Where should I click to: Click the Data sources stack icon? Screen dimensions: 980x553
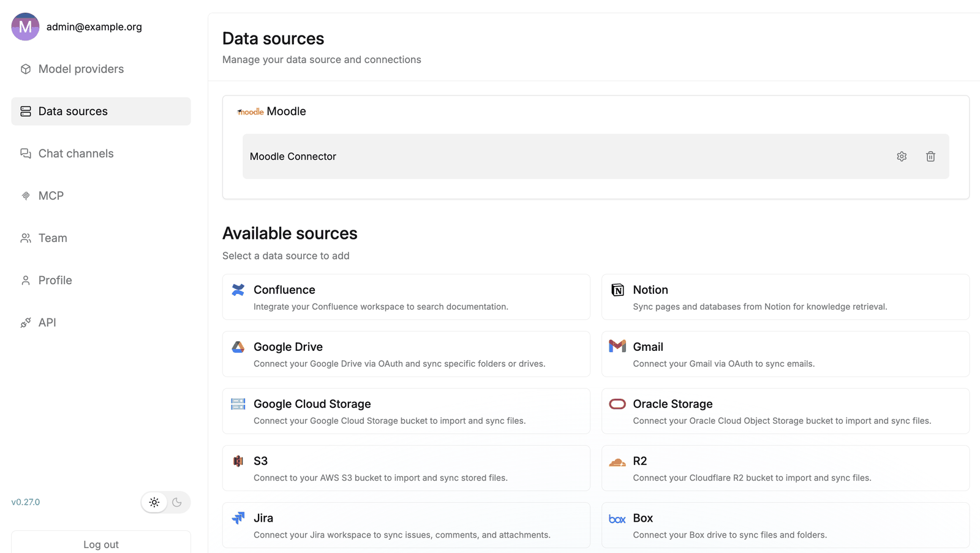[26, 111]
